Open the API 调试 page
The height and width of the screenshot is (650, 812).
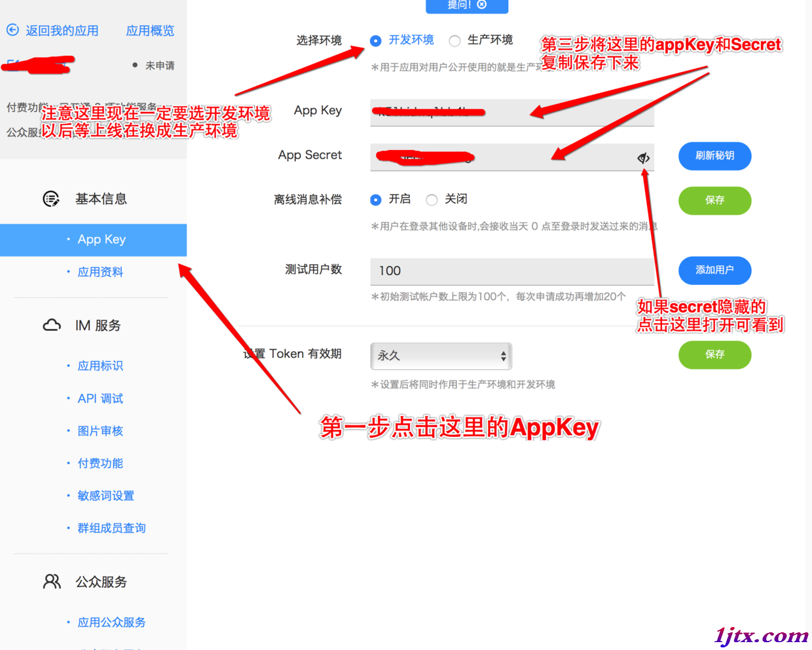click(x=100, y=398)
